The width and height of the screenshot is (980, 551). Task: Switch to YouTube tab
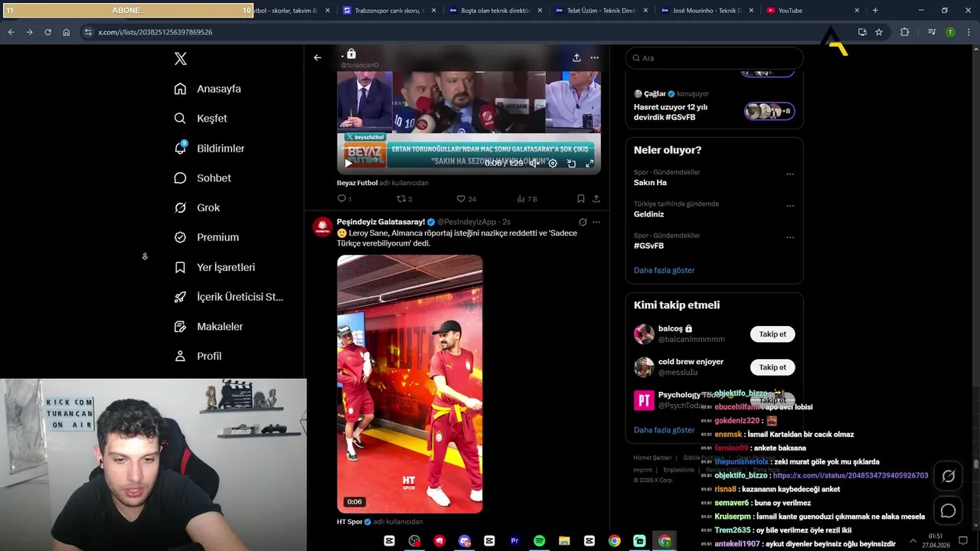(x=812, y=11)
